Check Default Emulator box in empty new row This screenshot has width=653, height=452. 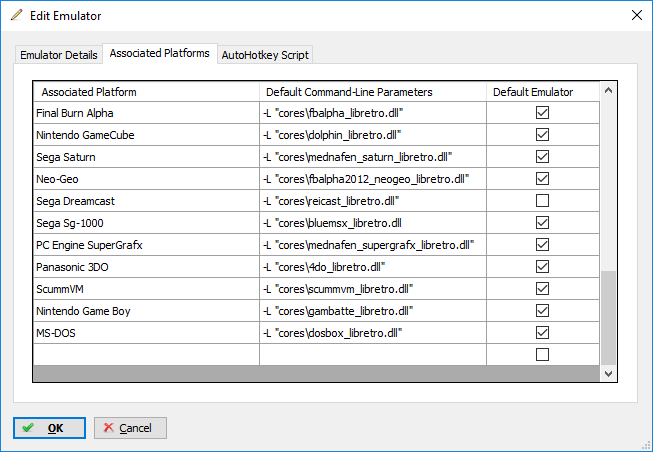pos(542,355)
